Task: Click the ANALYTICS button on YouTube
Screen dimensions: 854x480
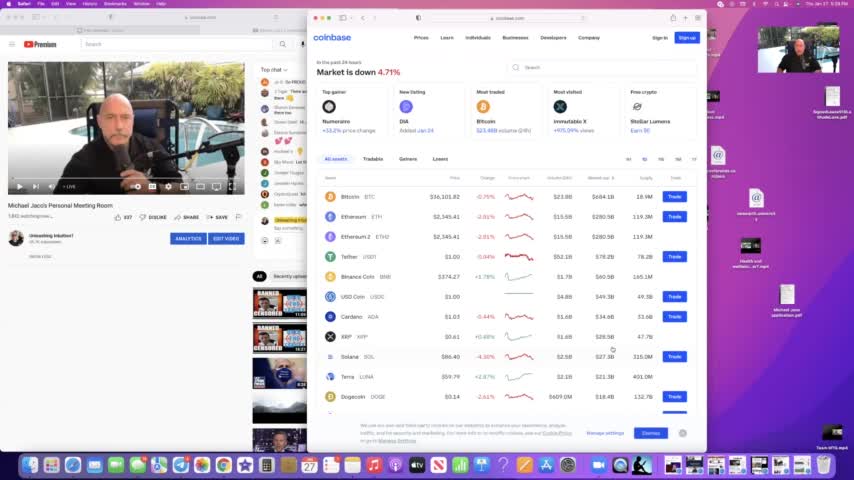Action: click(x=188, y=239)
